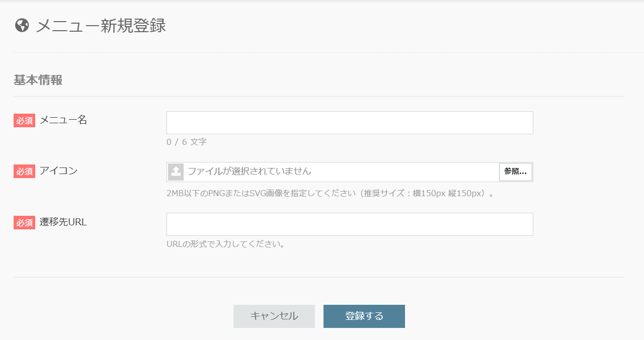This screenshot has height=340, width=644.
Task: Click the 必須 badge next to アイコン
Action: pos(24,171)
